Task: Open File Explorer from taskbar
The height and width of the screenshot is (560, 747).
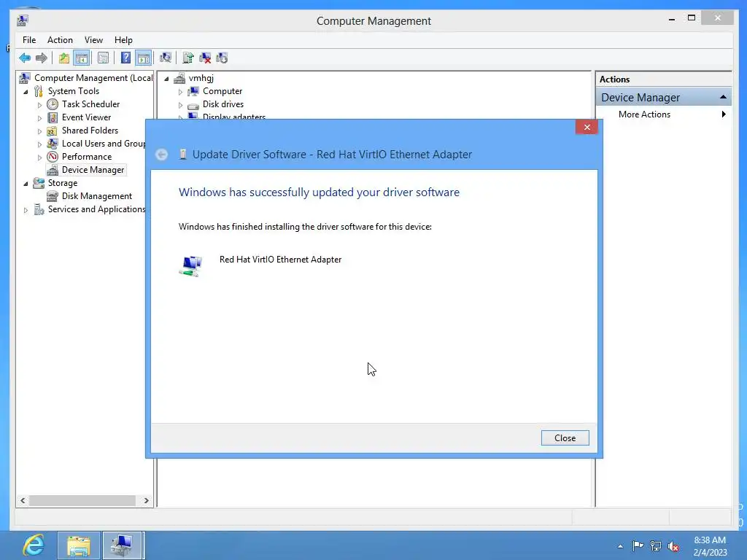Action: click(x=79, y=545)
